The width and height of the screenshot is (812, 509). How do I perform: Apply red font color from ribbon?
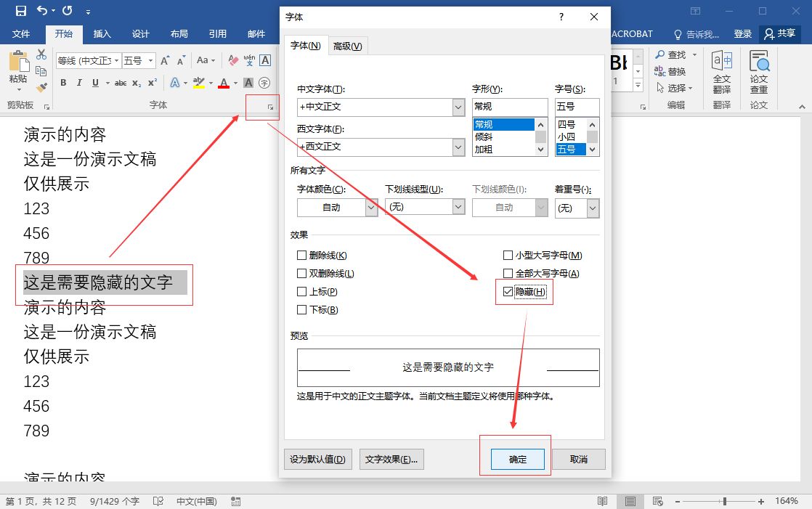click(x=224, y=83)
